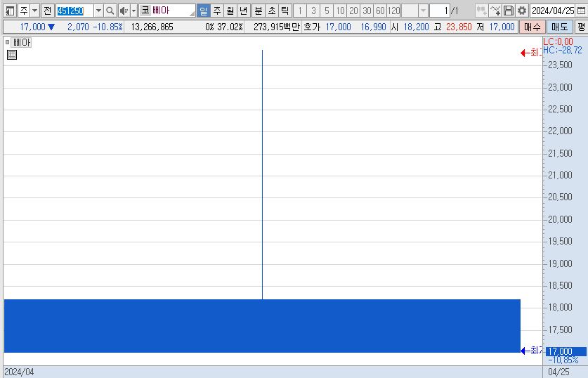Click the 04/25 date axis label
Screen dimensions: 588x378
[x=558, y=372]
